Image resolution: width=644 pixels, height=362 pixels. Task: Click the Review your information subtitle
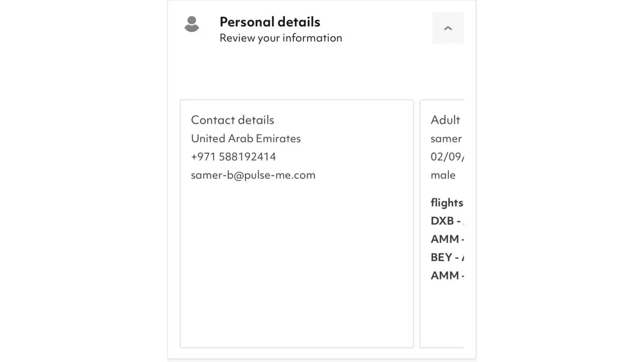click(281, 38)
